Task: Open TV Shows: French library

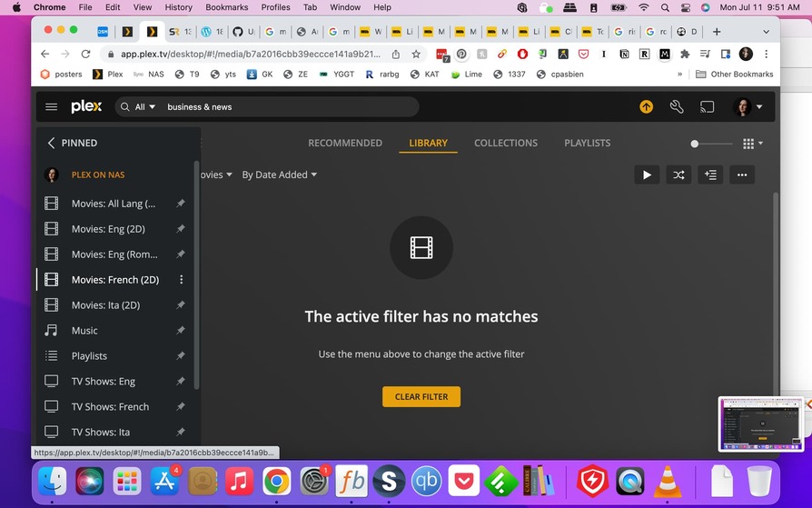Action: [x=110, y=407]
